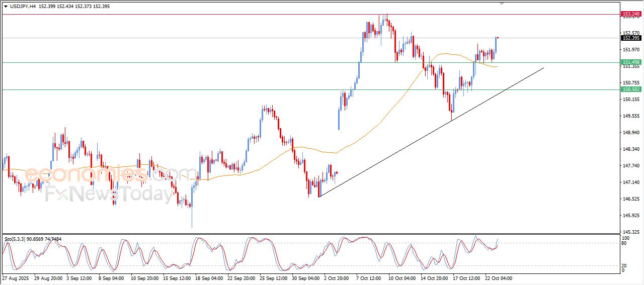This screenshot has width=644, height=285.
Task: Click the 18 Sep 04:00 time label
Action: point(210,278)
